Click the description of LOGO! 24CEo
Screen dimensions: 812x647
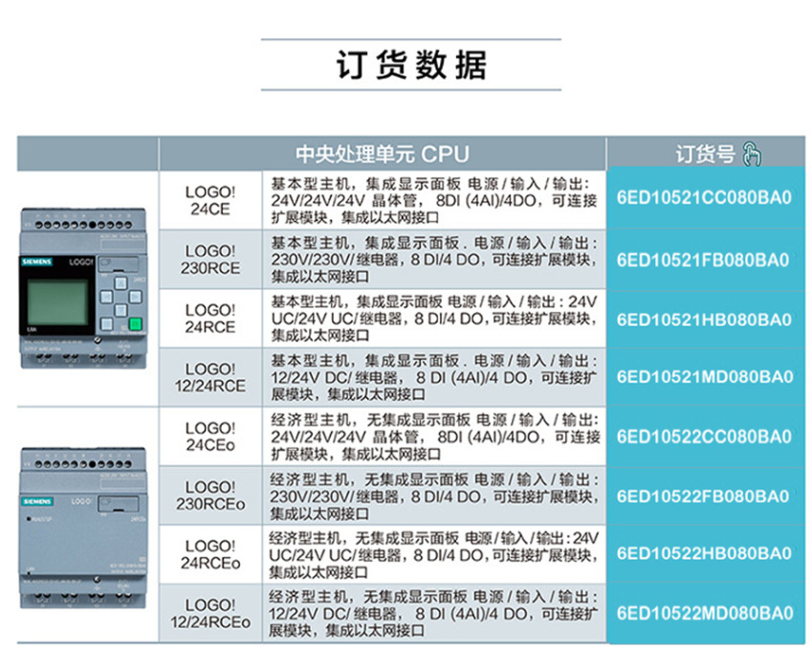click(435, 436)
